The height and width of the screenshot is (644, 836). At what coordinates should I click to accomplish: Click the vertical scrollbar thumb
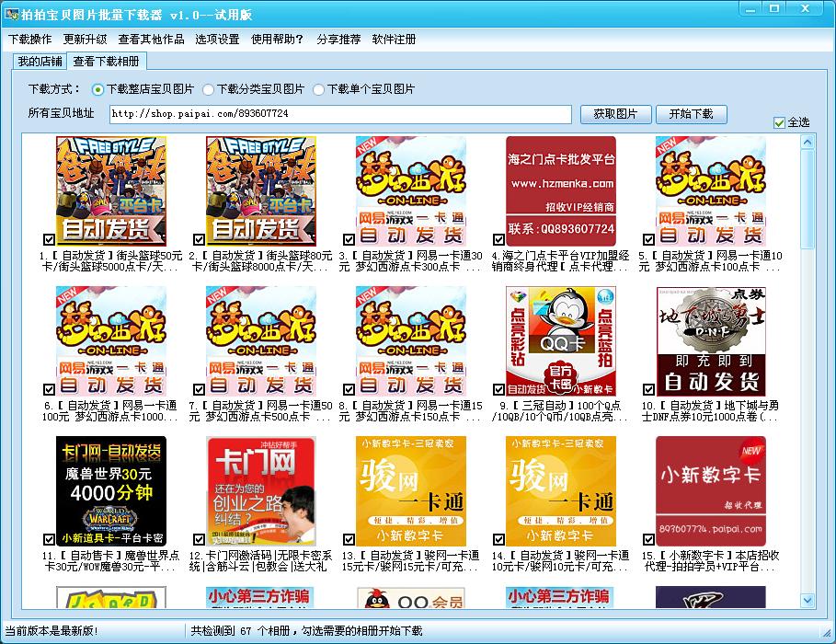click(807, 199)
